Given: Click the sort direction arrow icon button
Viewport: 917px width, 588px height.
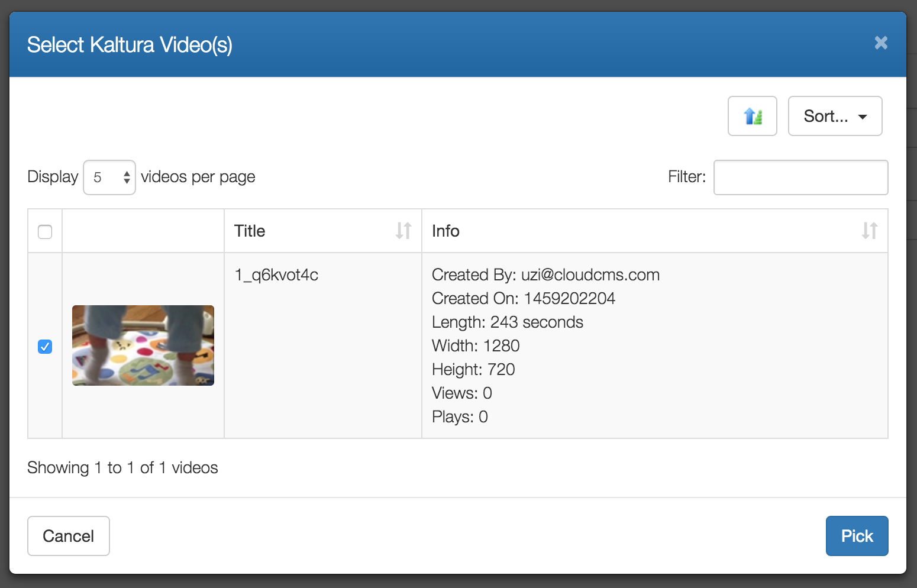Looking at the screenshot, I should pyautogui.click(x=752, y=116).
